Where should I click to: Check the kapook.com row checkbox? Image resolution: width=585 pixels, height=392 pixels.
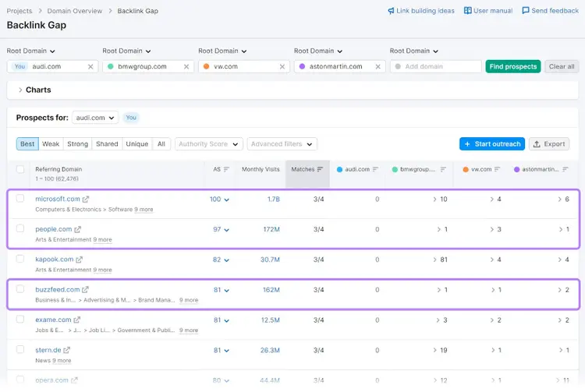20,259
